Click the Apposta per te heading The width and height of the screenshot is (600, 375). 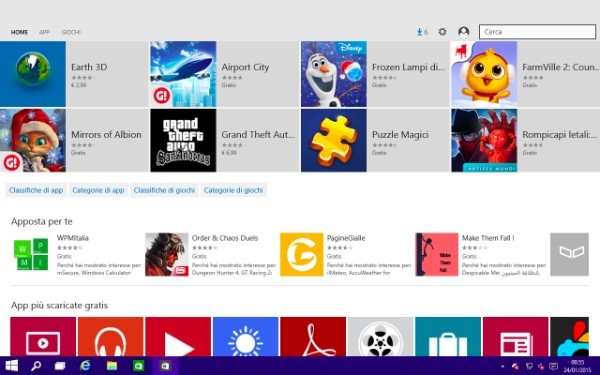(x=42, y=222)
